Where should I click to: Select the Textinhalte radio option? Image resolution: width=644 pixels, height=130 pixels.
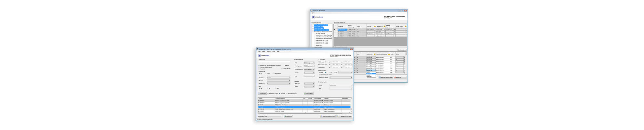click(x=259, y=69)
